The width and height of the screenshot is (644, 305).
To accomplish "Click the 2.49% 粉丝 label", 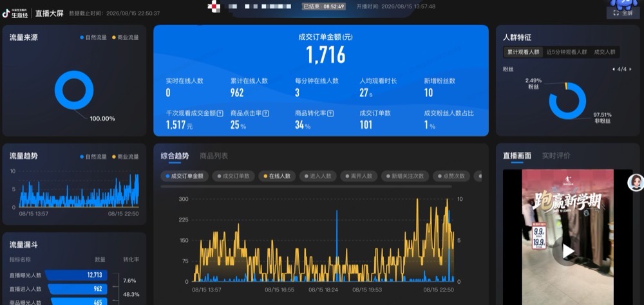I will pos(533,84).
